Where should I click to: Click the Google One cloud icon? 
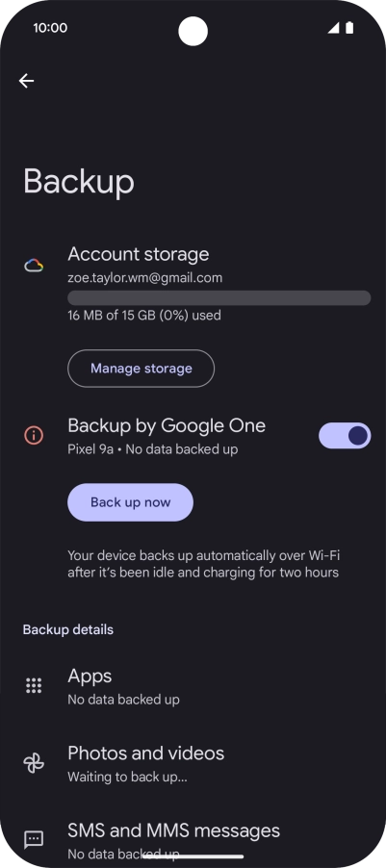34,266
